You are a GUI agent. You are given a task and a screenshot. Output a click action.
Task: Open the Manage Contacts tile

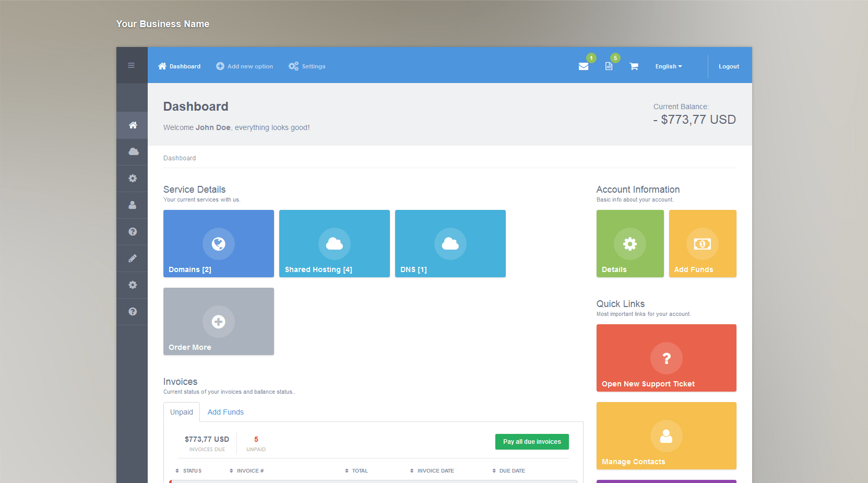(667, 435)
